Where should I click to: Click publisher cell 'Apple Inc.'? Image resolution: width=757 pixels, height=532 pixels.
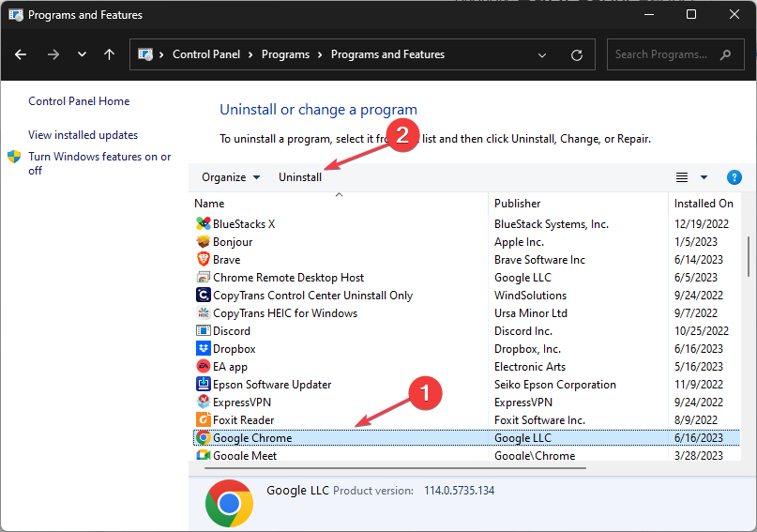tap(519, 241)
